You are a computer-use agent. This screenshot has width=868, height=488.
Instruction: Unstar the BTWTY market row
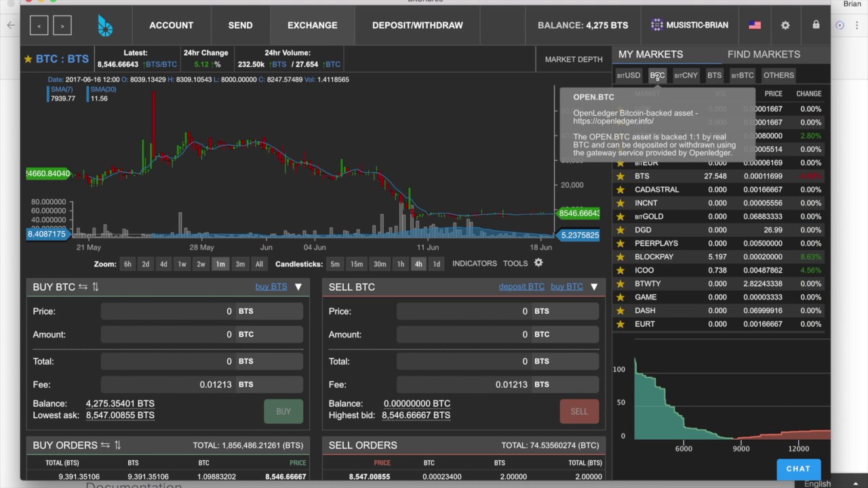coord(620,283)
